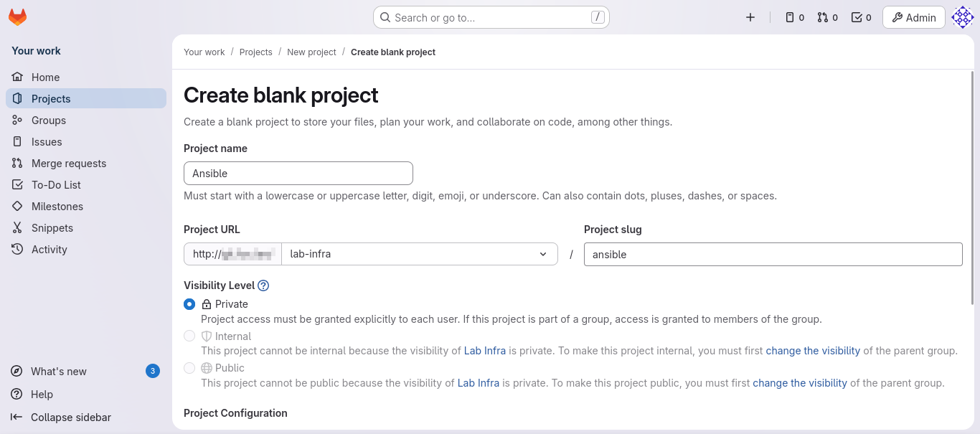The height and width of the screenshot is (434, 980).
Task: Open Snippets from the sidebar
Action: 52,227
